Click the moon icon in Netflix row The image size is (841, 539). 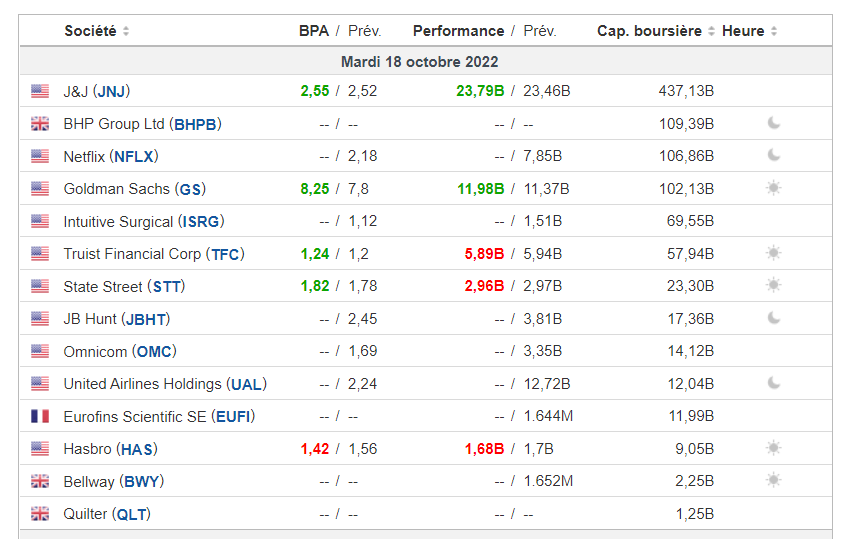click(773, 155)
